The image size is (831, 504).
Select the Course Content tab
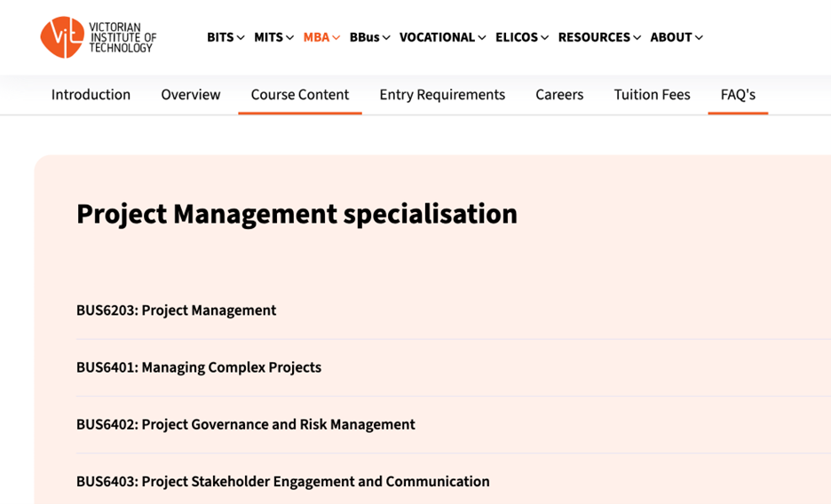click(300, 95)
